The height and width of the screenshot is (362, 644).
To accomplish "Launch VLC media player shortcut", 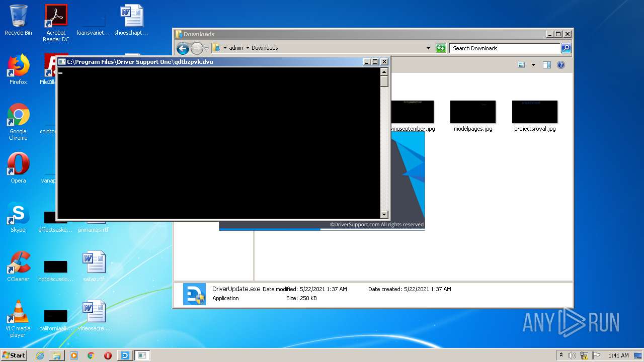I will 18,319.
